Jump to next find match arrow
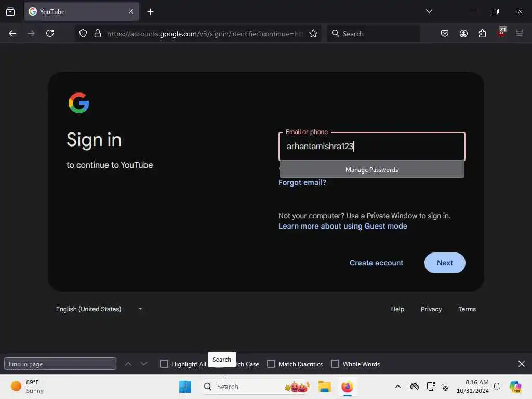 pos(144,364)
